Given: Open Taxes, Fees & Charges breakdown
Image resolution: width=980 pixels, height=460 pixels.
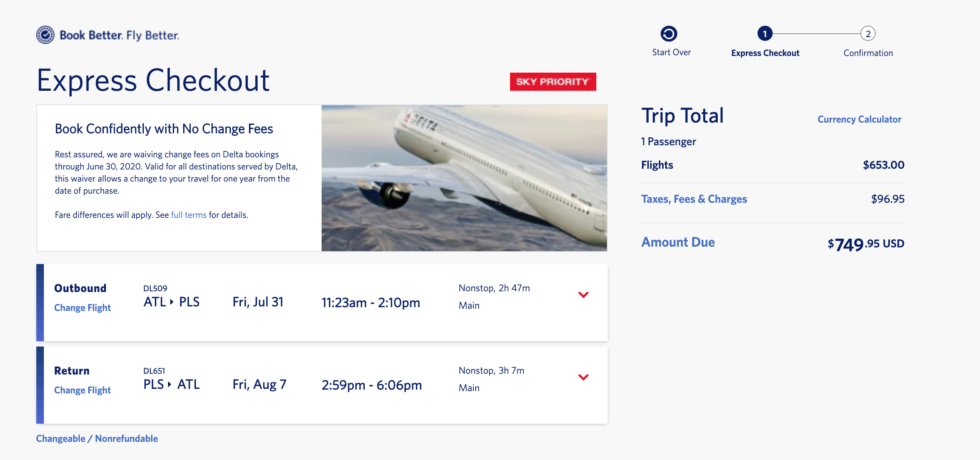Looking at the screenshot, I should point(694,199).
